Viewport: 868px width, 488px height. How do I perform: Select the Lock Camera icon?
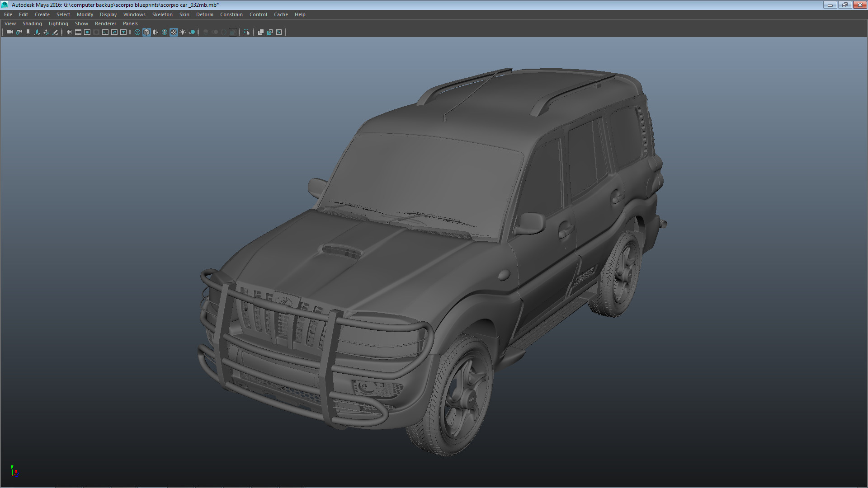(x=19, y=32)
